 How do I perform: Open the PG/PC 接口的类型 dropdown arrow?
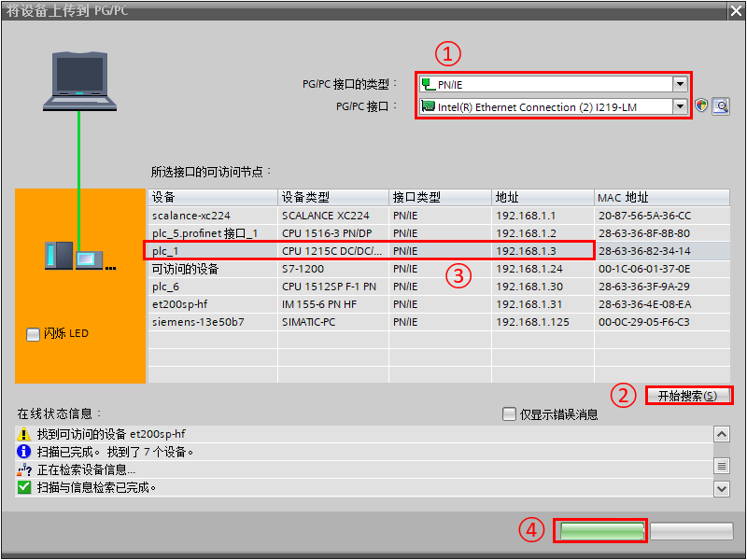click(x=680, y=84)
